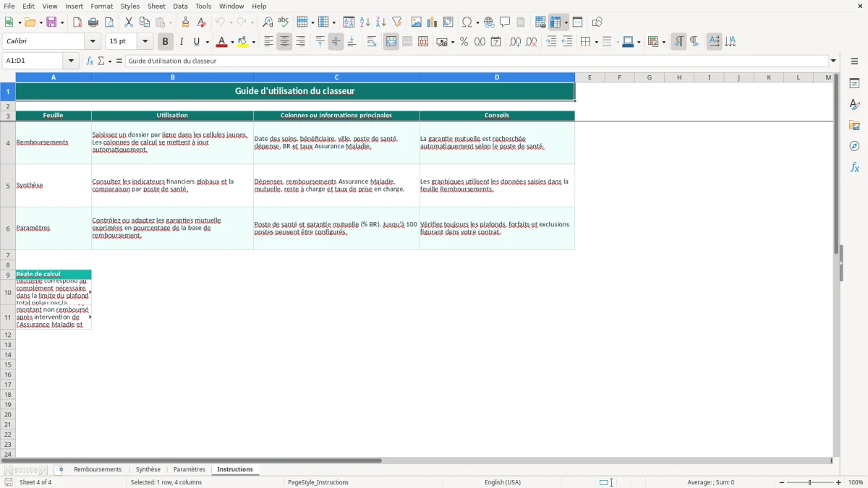The width and height of the screenshot is (868, 488).
Task: Click the Copy icon
Action: [x=145, y=22]
